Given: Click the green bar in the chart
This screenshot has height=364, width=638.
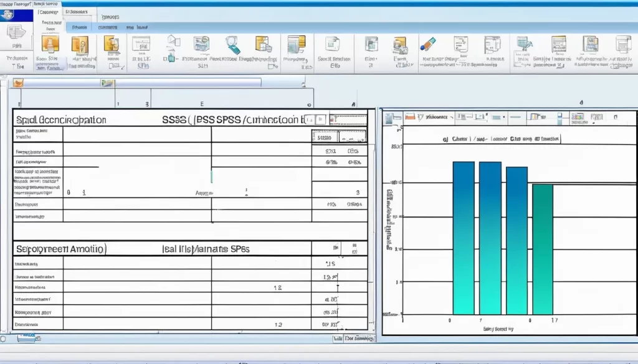Looking at the screenshot, I should click(x=543, y=250).
